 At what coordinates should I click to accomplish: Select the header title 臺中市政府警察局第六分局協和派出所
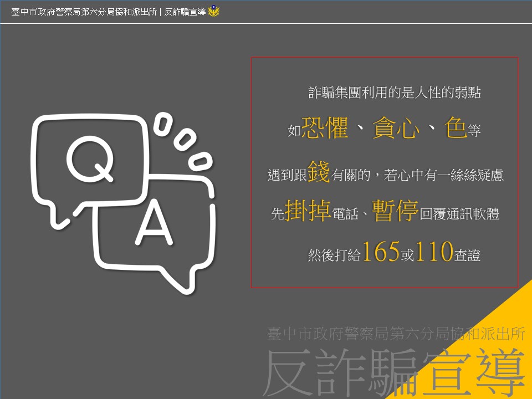(84, 12)
